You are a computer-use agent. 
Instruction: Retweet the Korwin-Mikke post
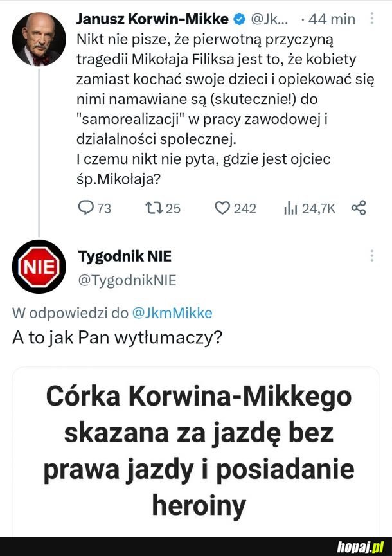(155, 208)
